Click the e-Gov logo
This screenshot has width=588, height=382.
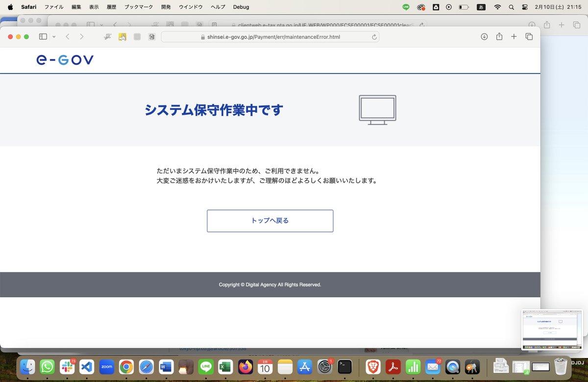click(65, 60)
